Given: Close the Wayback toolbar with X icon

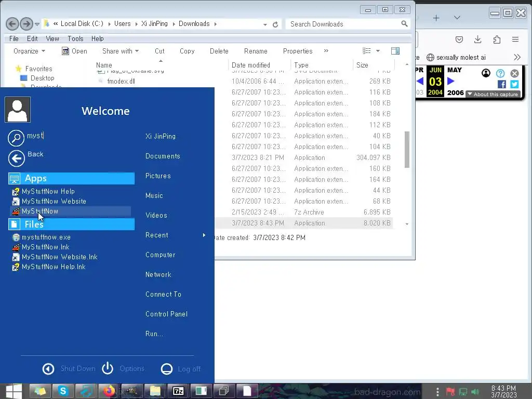Looking at the screenshot, I should click(x=514, y=73).
